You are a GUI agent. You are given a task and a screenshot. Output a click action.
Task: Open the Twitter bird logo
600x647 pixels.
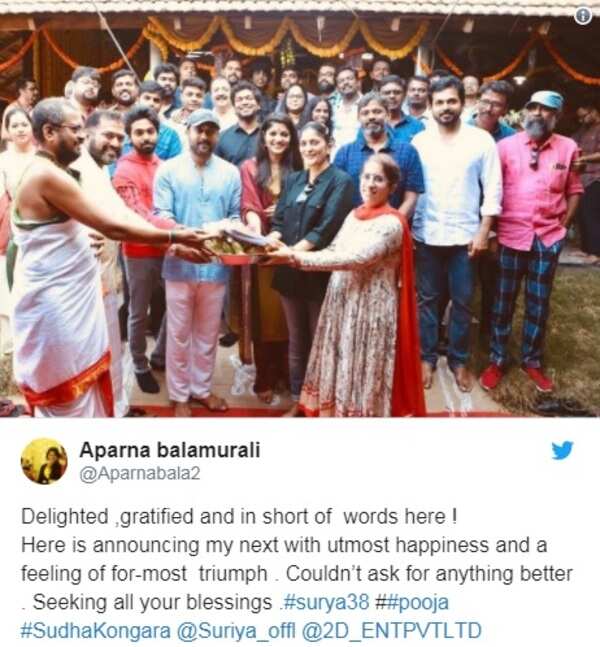(562, 450)
